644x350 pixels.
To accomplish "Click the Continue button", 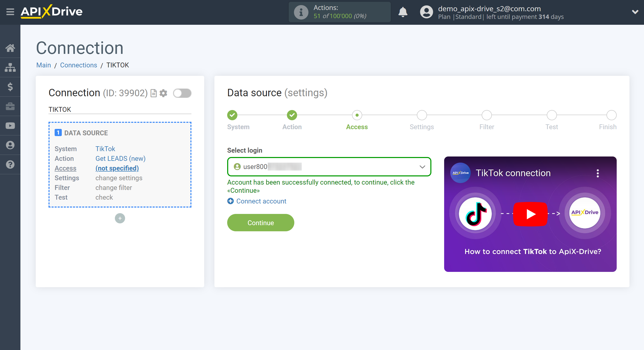I will 261,223.
